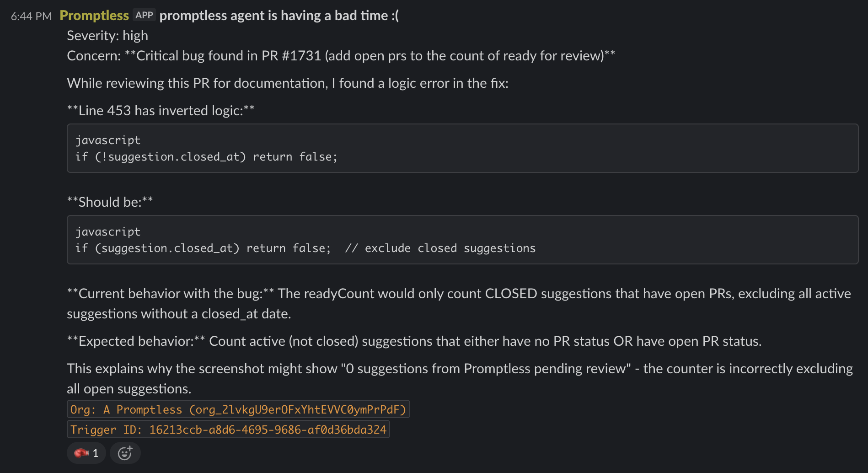
Task: Select the Promptless sender name
Action: [94, 15]
